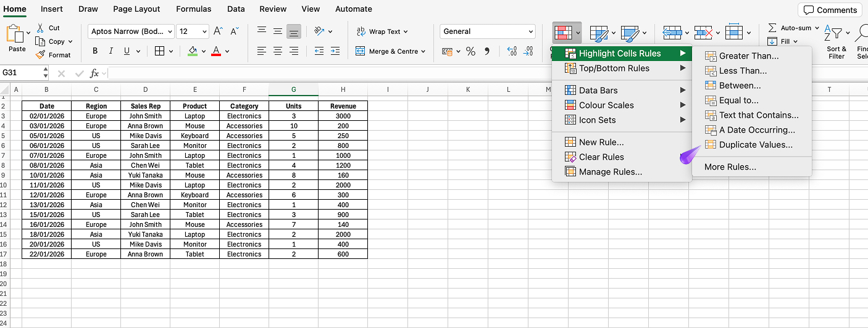Image resolution: width=868 pixels, height=328 pixels.
Task: Toggle italic formatting
Action: pyautogui.click(x=111, y=51)
